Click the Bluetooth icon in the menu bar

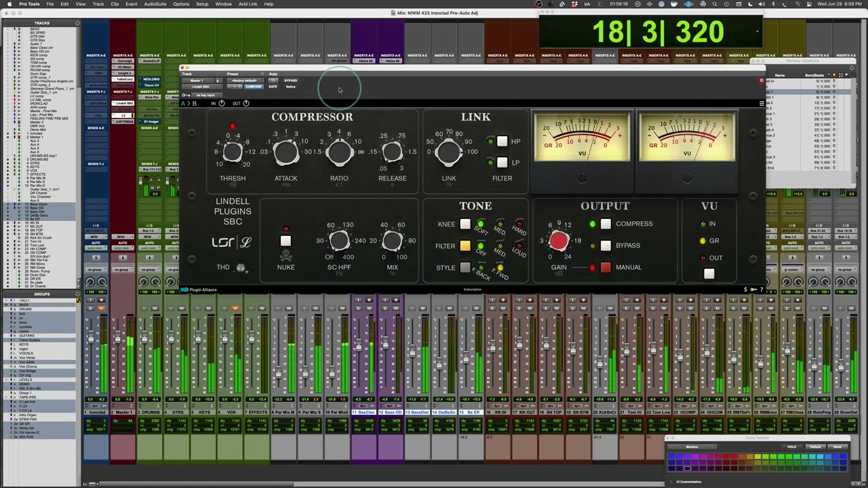(774, 4)
